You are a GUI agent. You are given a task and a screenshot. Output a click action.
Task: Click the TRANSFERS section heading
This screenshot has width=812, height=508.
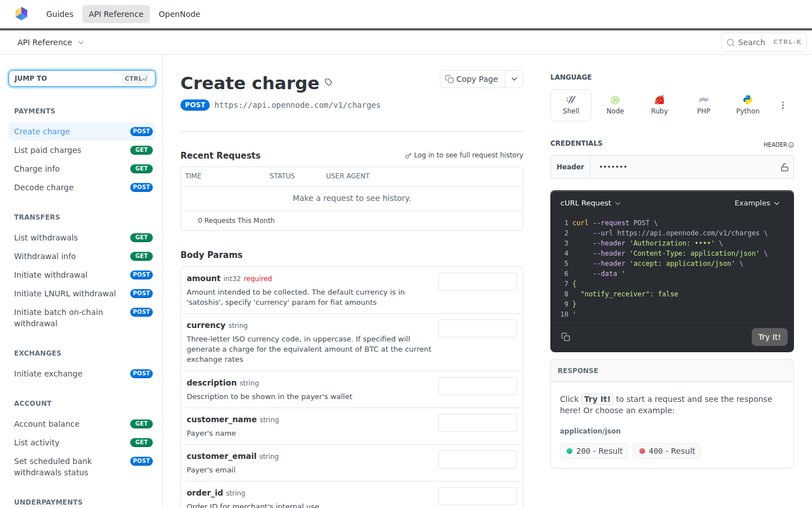[37, 217]
